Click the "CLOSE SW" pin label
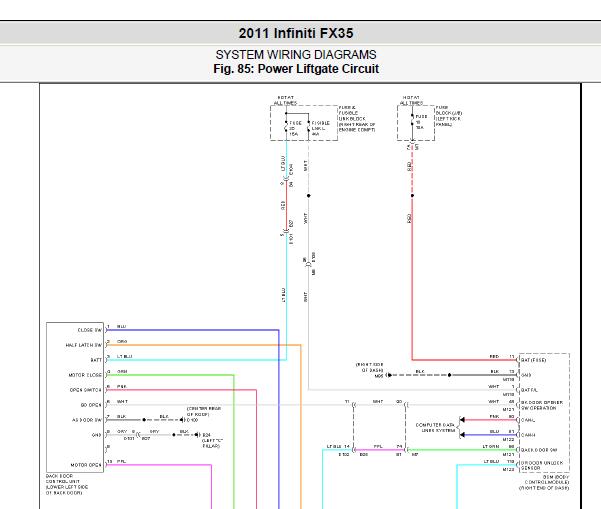The width and height of the screenshot is (601, 509). point(90,330)
